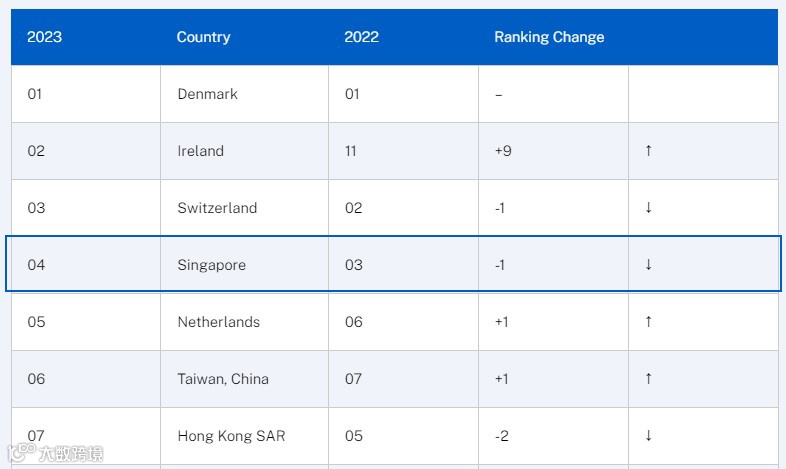Click the +9 ranking change value
The height and width of the screenshot is (469, 786).
click(x=503, y=151)
